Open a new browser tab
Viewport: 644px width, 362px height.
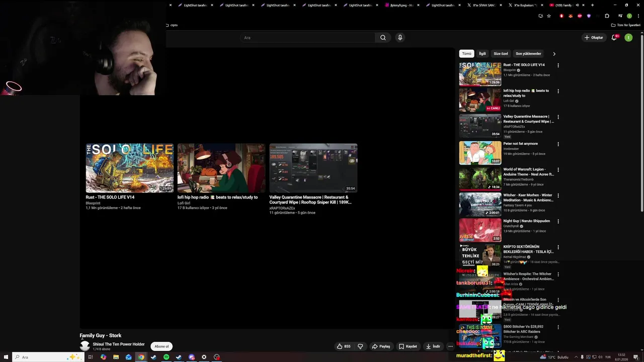click(x=592, y=5)
